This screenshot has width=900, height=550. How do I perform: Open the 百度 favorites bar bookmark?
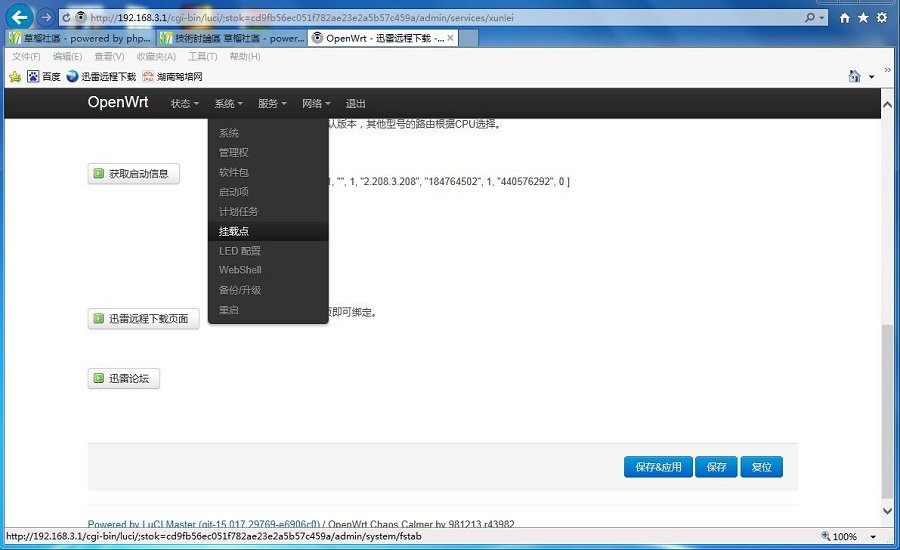point(44,76)
